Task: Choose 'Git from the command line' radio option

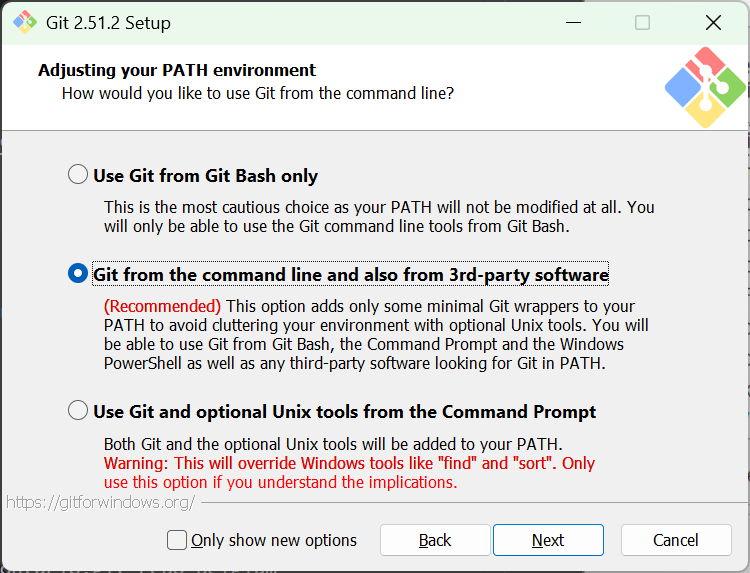Action: point(78,274)
